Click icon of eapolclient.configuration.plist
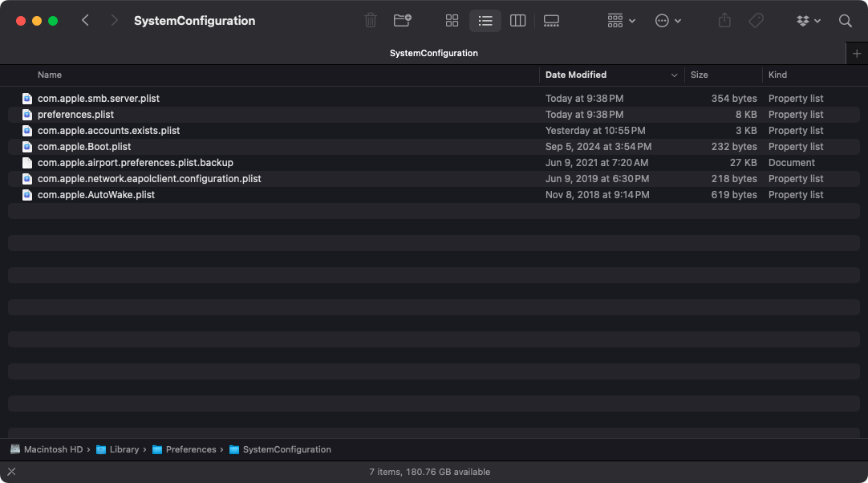Screen dimensions: 868x483 (x=26, y=179)
